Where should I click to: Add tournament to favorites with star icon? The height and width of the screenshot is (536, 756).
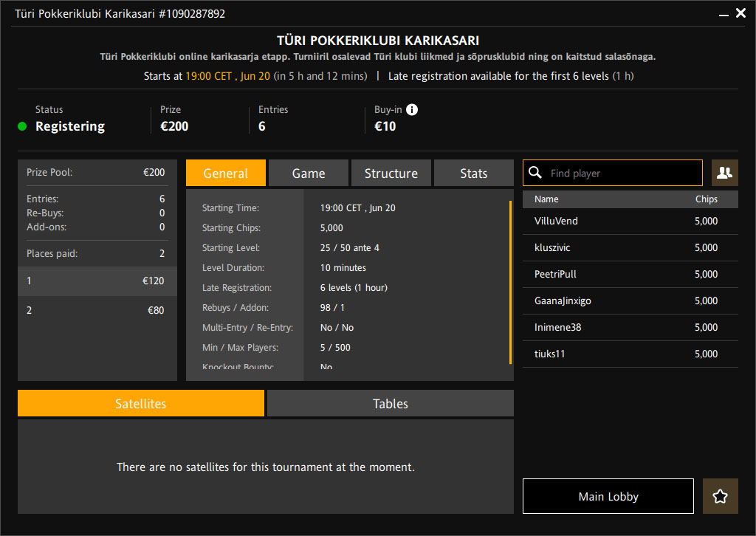(720, 497)
